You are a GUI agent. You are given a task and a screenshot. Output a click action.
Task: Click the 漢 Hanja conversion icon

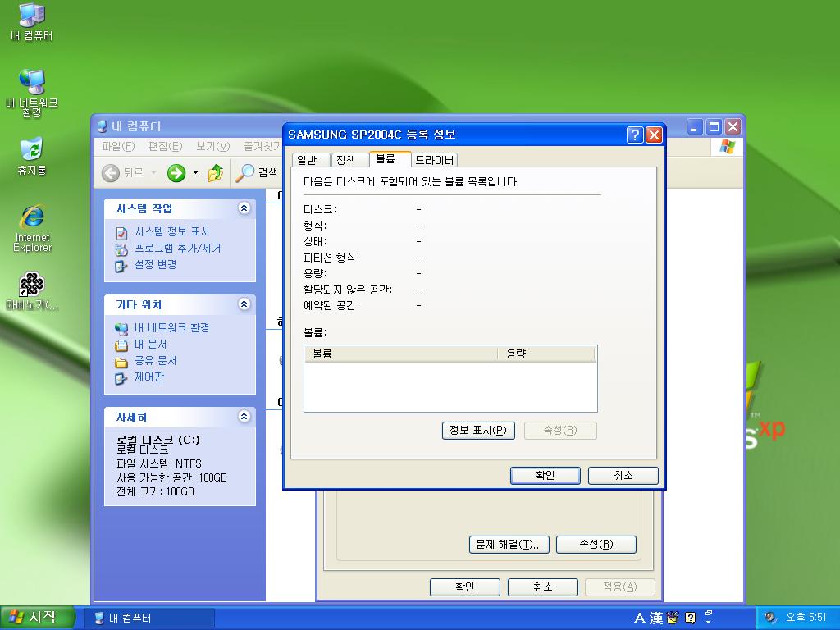pos(656,619)
